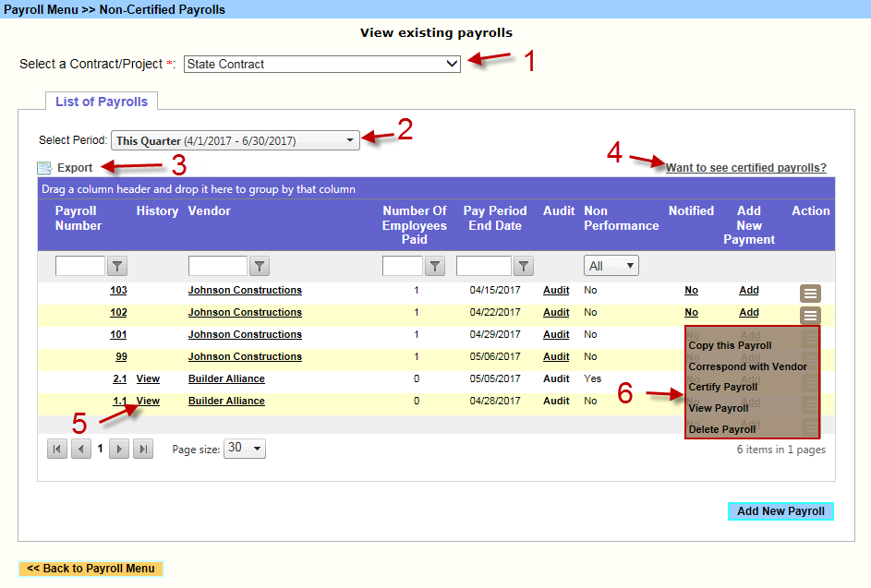Screen dimensions: 871x588
Task: Expand the Select Period dropdown
Action: click(236, 141)
